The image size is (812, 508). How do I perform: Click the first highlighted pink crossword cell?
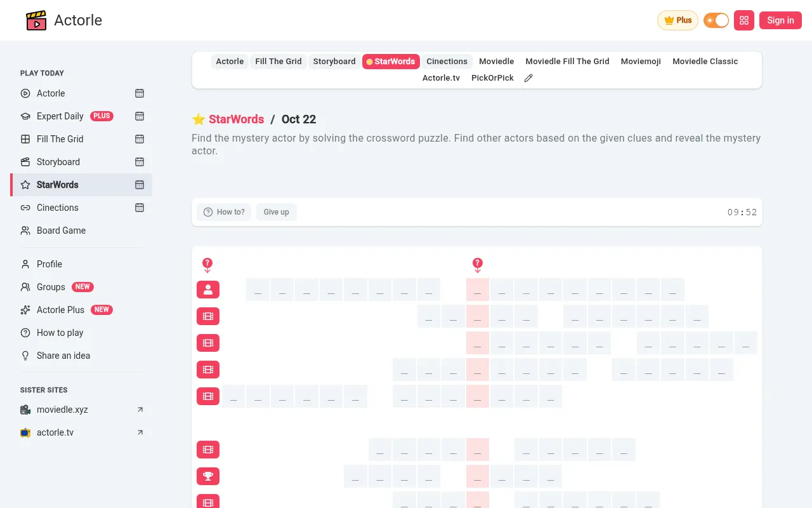coord(478,290)
